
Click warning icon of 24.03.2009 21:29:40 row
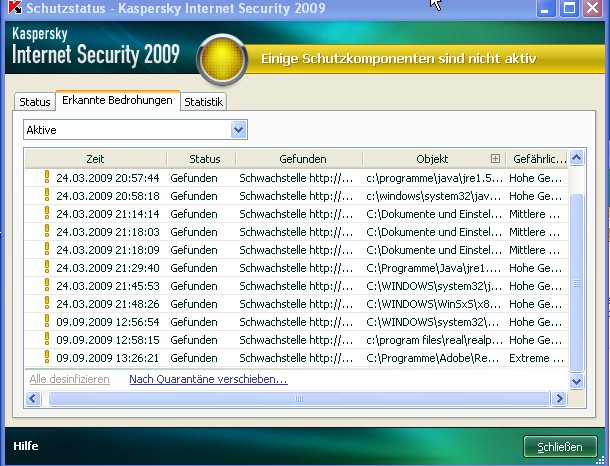(x=47, y=267)
